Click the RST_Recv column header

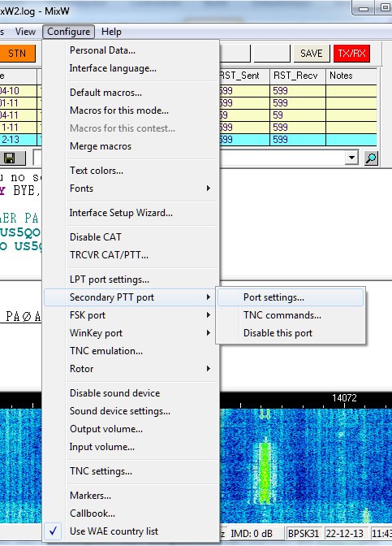pos(298,76)
